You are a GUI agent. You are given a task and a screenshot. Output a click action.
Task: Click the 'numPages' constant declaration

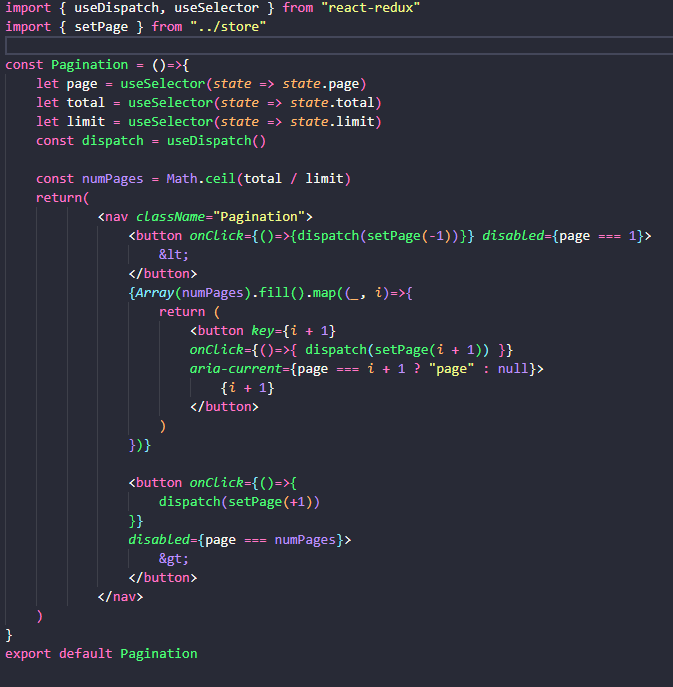(113, 179)
